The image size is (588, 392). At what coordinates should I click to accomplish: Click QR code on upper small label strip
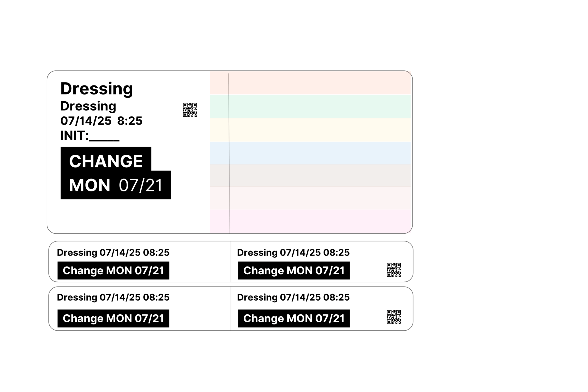click(394, 270)
